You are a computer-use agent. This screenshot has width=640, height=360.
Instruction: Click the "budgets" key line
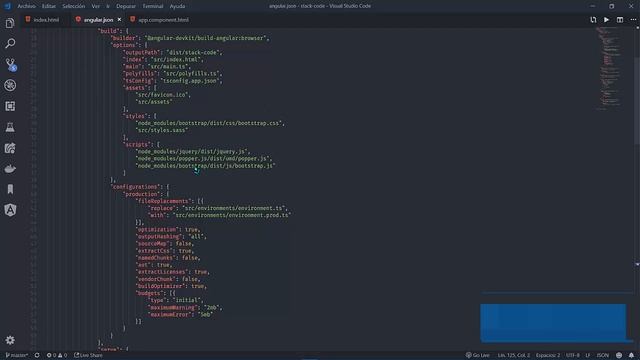(x=156, y=293)
